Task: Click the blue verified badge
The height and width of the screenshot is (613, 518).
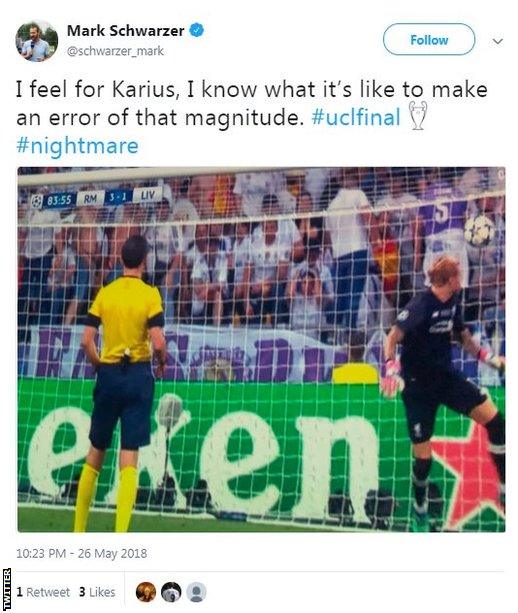Action: click(x=197, y=30)
